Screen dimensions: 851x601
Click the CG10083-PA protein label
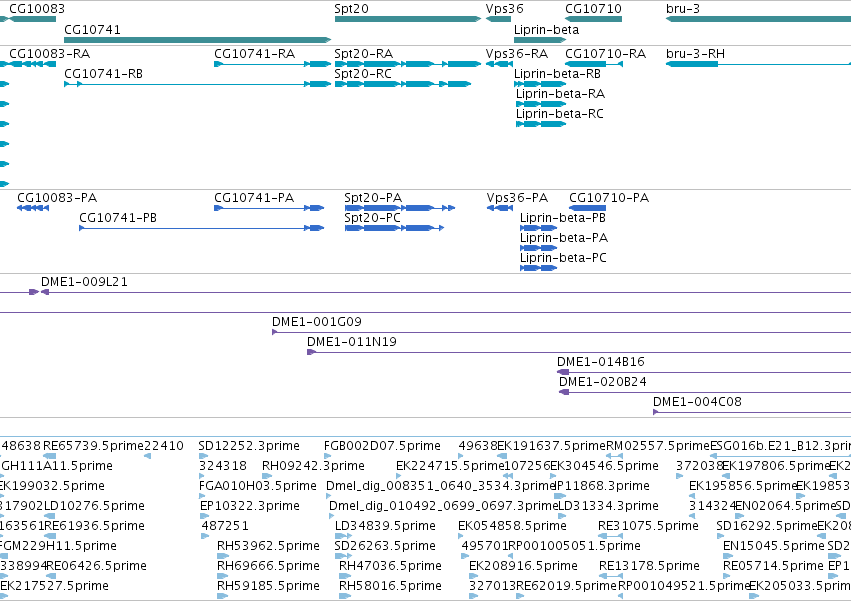pos(57,198)
